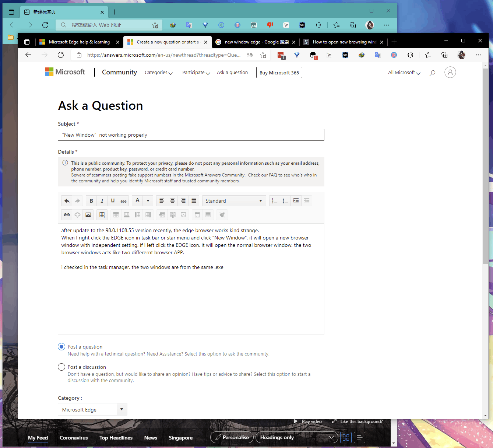The height and width of the screenshot is (448, 493).
Task: Open Singapore tab in background window
Action: tap(181, 438)
